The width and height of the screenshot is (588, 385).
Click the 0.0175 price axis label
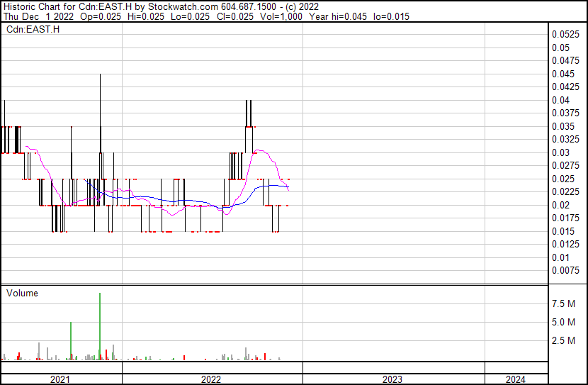click(565, 218)
